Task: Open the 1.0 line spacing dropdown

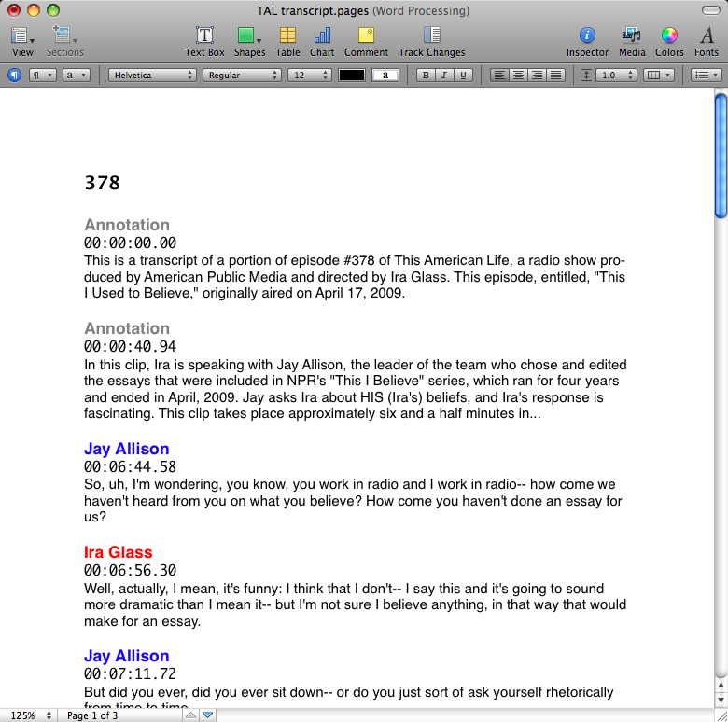Action: click(616, 75)
